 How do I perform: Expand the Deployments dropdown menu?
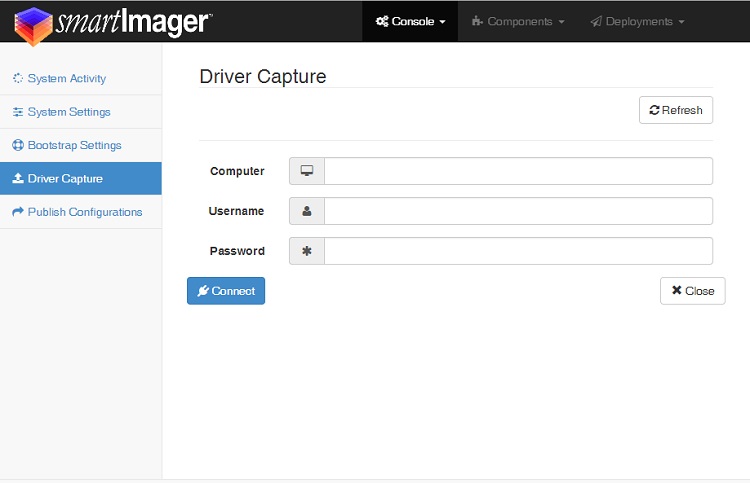point(637,21)
